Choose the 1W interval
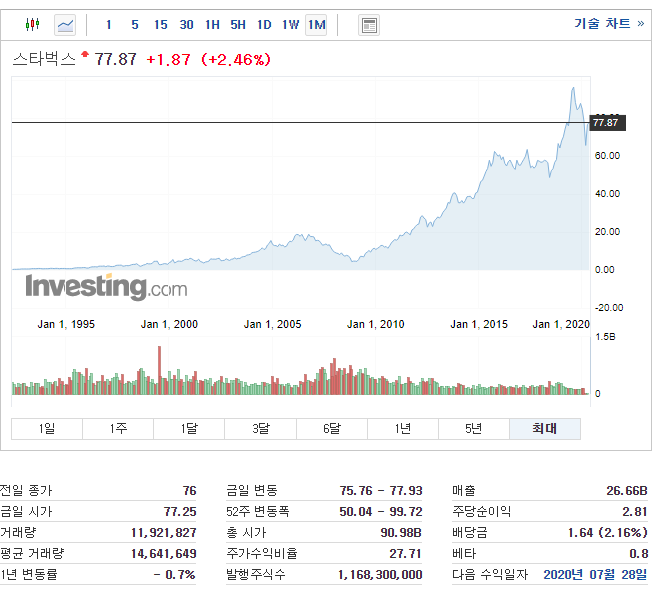Screen dimensions: 655x595 [x=290, y=25]
